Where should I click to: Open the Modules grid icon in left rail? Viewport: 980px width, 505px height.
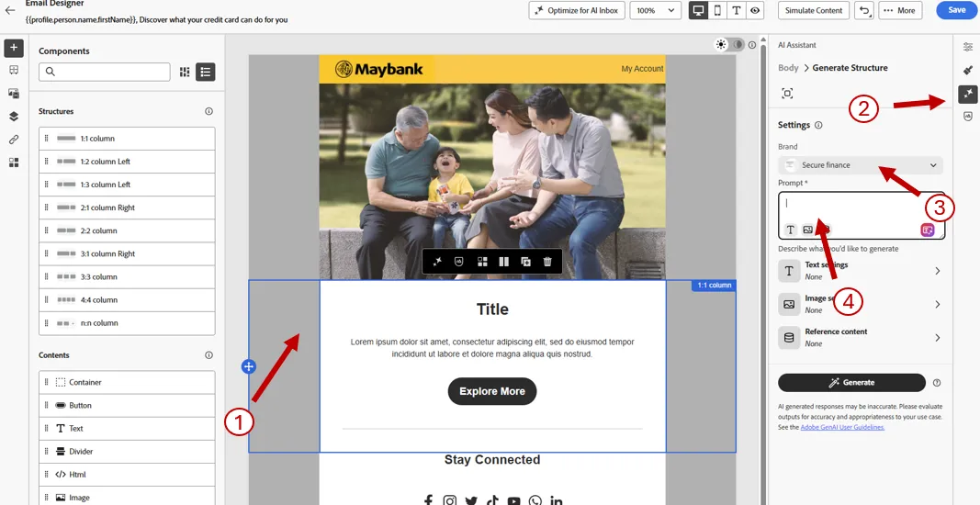coord(14,163)
